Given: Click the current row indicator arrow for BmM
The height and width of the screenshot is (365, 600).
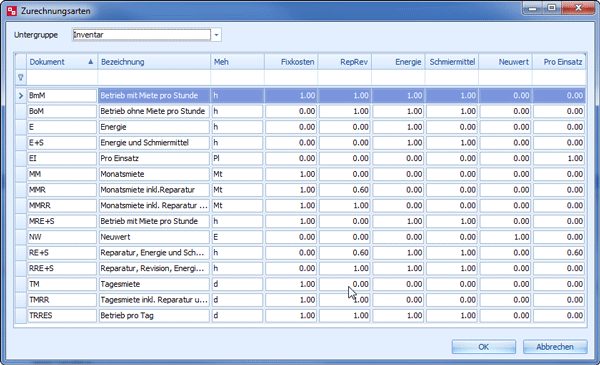Looking at the screenshot, I should [x=21, y=96].
